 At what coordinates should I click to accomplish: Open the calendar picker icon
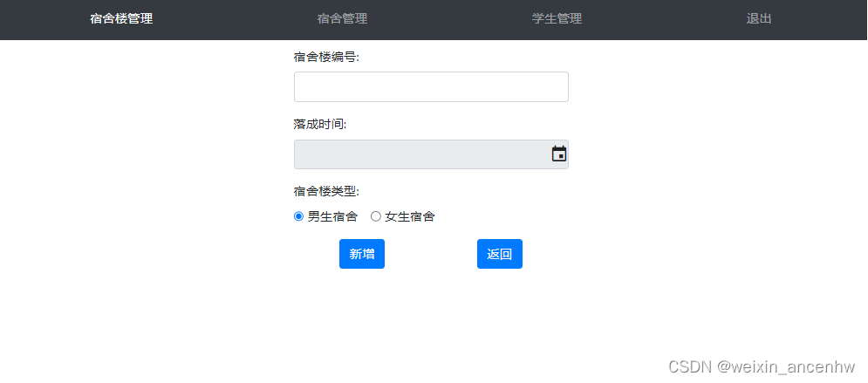click(x=559, y=154)
